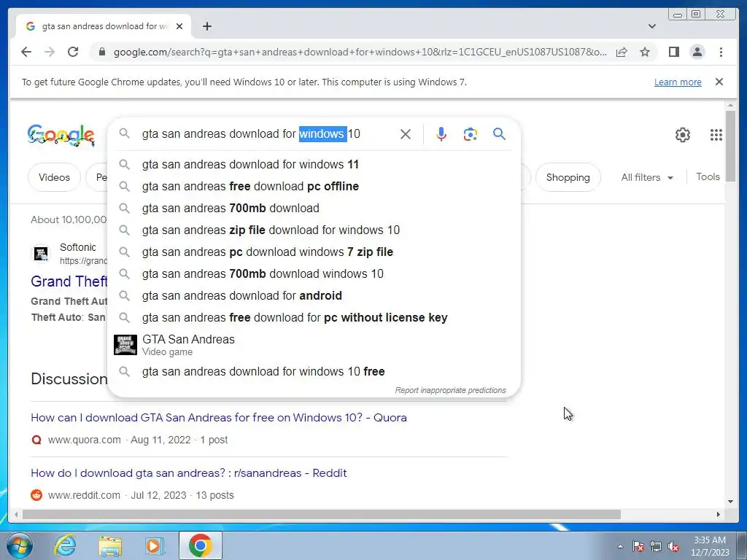
Task: Choose the windows 10 free suggestion
Action: [x=314, y=371]
